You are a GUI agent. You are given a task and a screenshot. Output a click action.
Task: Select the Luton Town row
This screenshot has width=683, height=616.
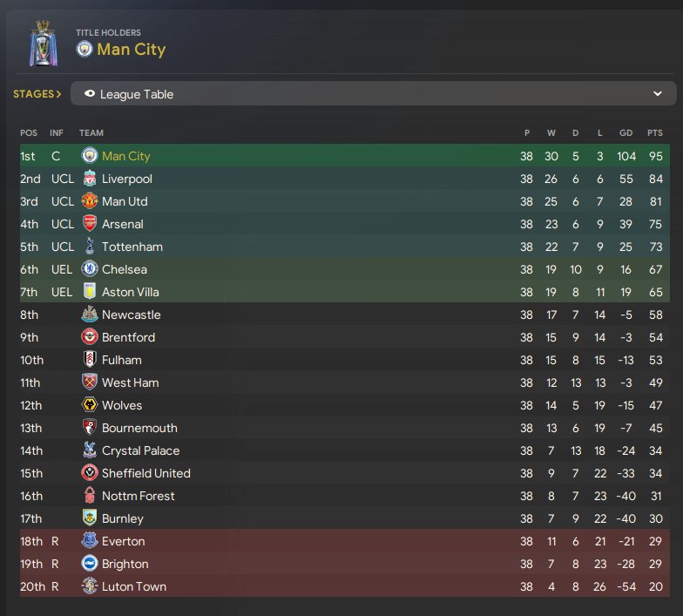(345, 586)
